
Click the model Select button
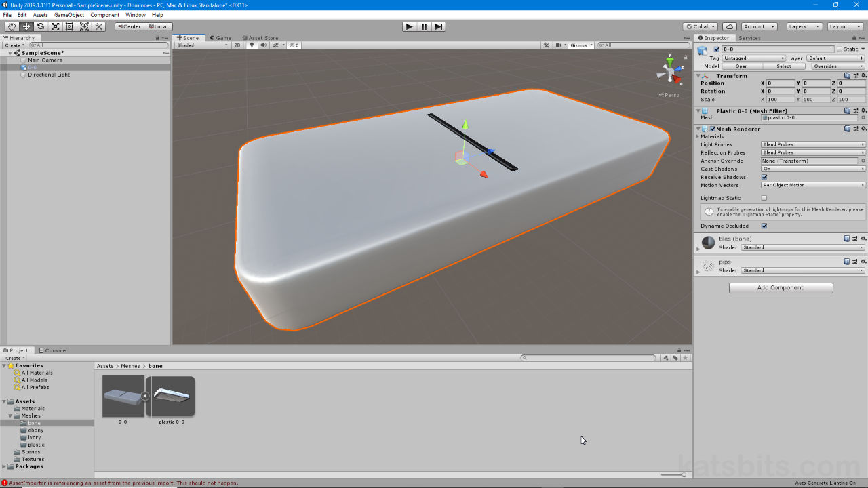point(784,66)
